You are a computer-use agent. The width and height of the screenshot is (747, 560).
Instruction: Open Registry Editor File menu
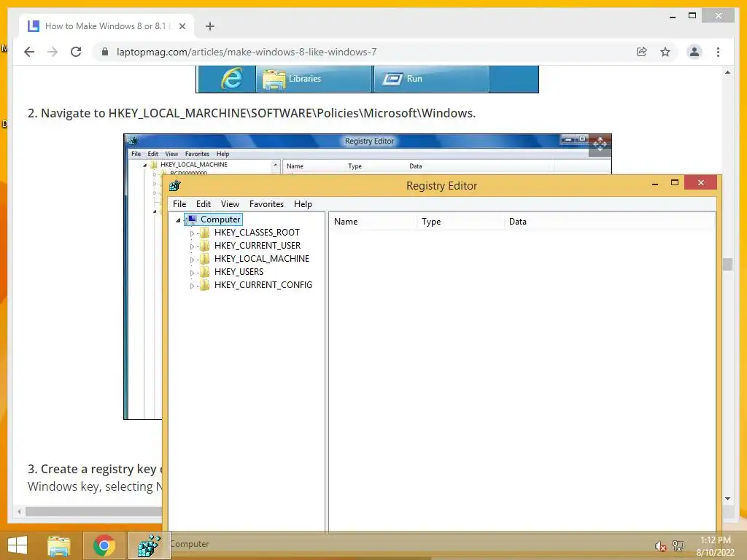179,204
